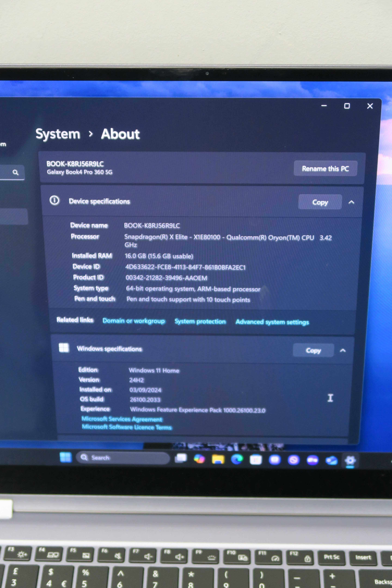Open Microsoft Services Agreement link
The height and width of the screenshot is (588, 392).
pyautogui.click(x=122, y=419)
